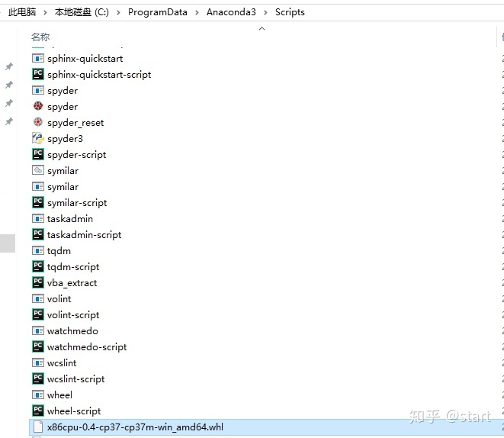Sort by the 名称 column header
The width and height of the screenshot is (504, 438).
click(x=40, y=37)
